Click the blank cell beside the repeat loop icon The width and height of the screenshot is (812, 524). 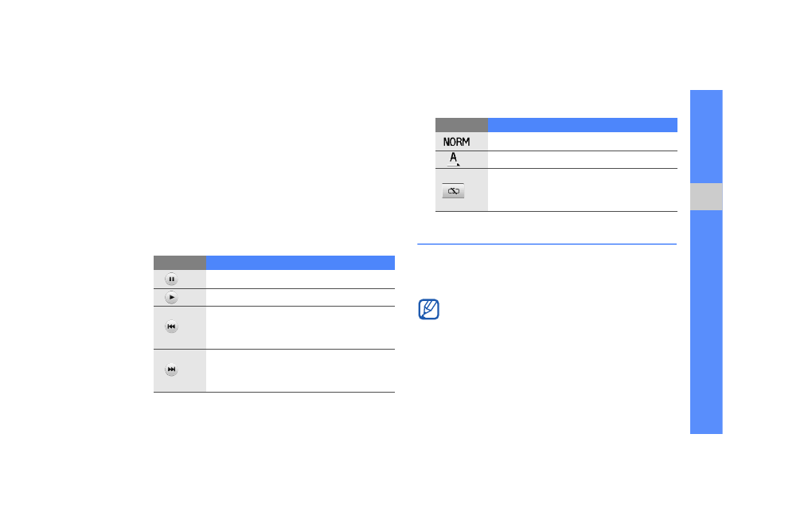[583, 190]
